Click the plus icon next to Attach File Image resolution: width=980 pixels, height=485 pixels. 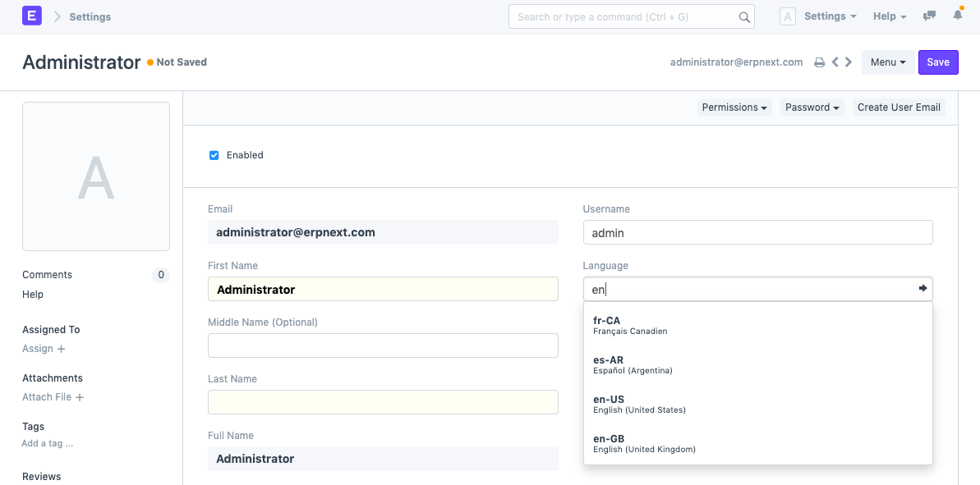coord(78,397)
